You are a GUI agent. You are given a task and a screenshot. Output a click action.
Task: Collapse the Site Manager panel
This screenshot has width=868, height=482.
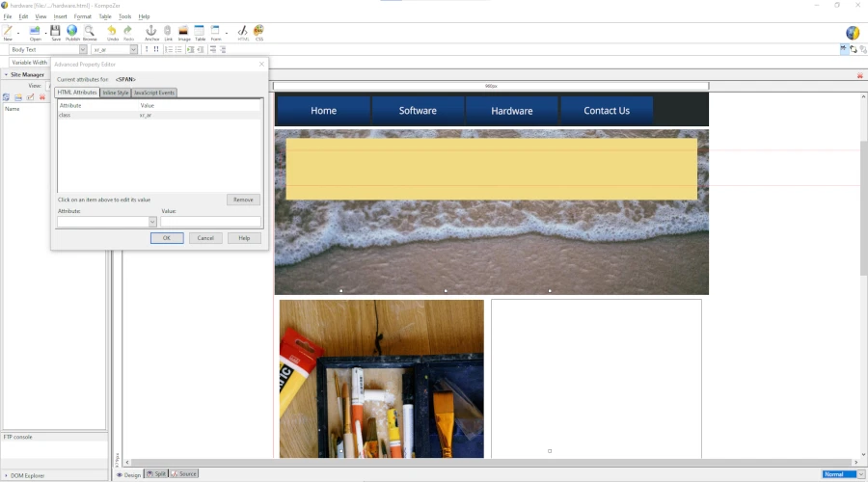[x=6, y=74]
